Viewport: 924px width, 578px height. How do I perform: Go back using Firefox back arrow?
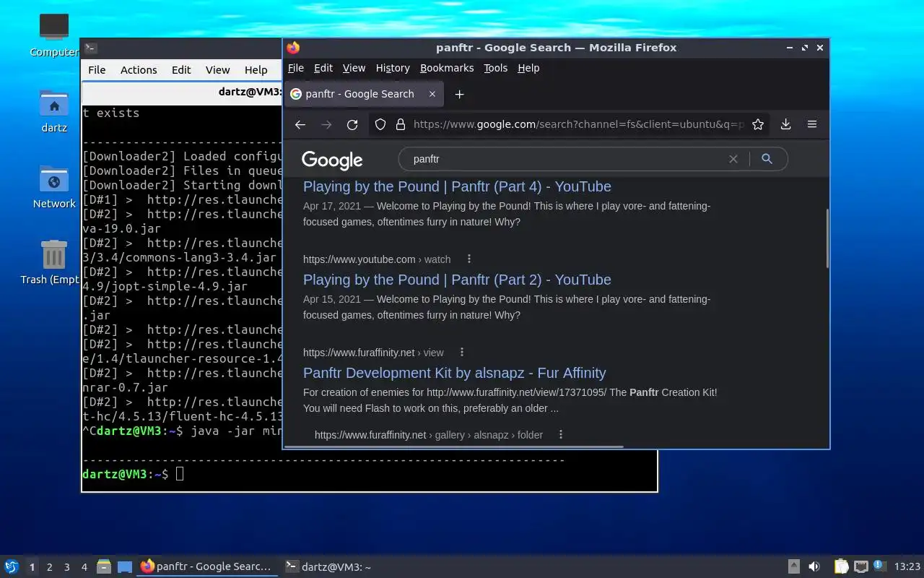[300, 124]
